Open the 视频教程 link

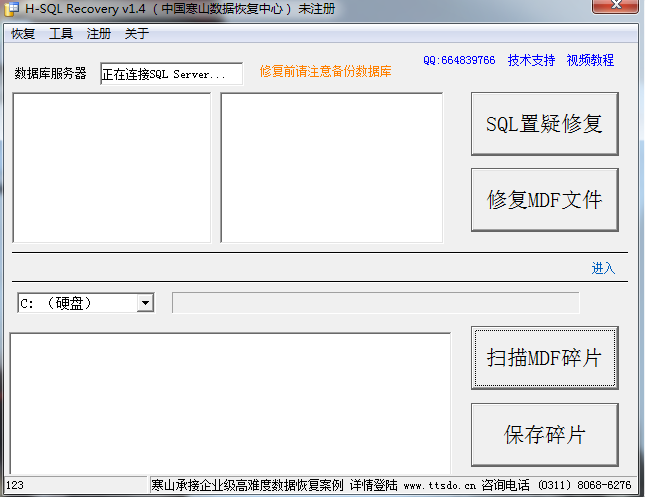(590, 60)
